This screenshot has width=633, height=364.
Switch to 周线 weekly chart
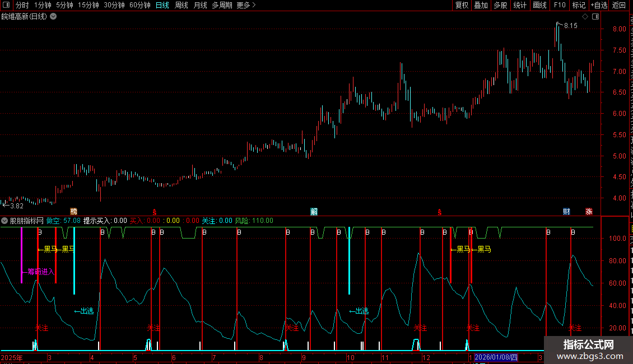click(181, 5)
